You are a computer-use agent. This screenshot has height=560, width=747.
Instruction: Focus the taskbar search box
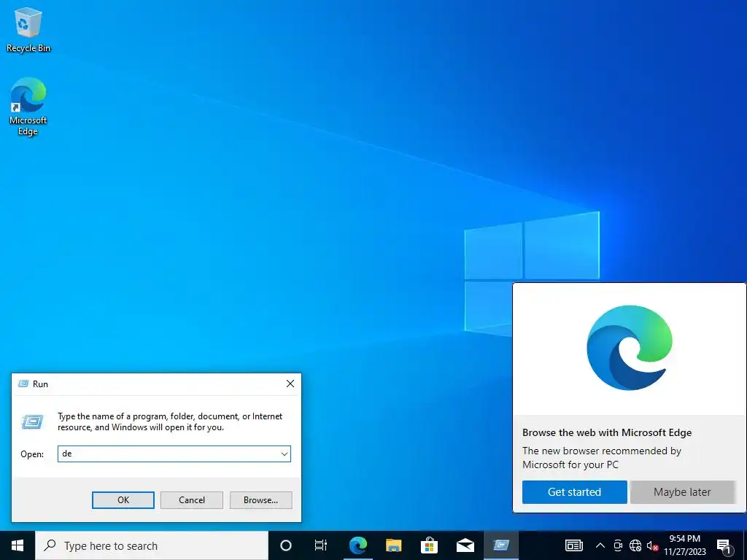pos(152,545)
